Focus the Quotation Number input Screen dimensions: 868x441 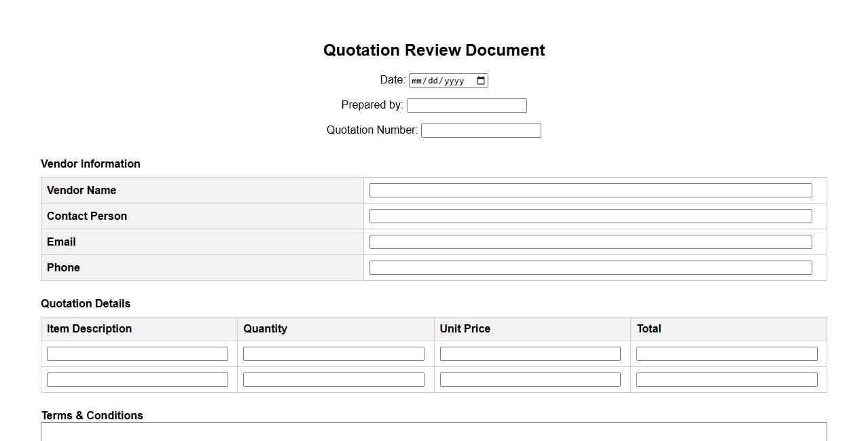point(481,130)
